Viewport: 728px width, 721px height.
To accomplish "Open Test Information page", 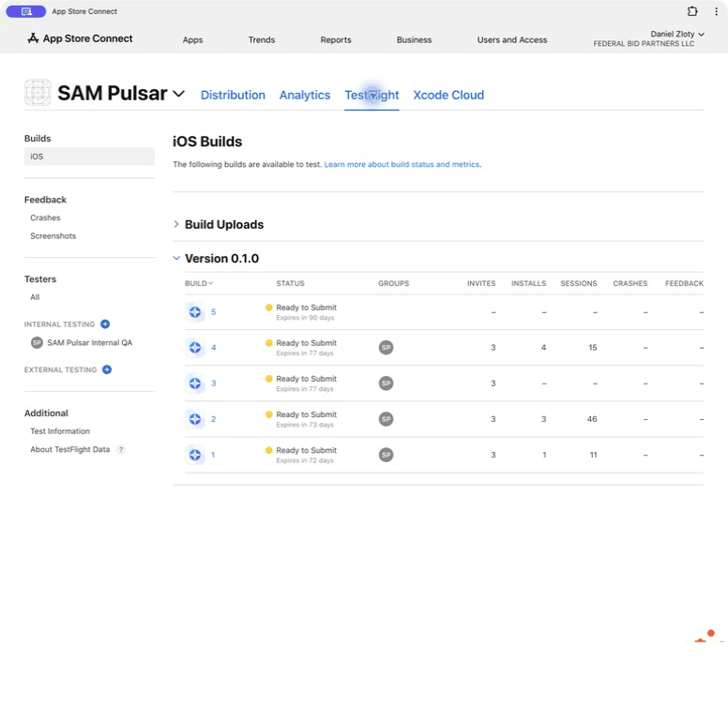I will [x=60, y=431].
